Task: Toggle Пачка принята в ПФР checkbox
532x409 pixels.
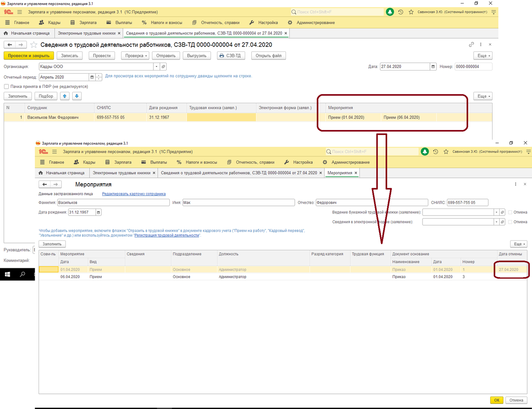Action: (x=6, y=87)
